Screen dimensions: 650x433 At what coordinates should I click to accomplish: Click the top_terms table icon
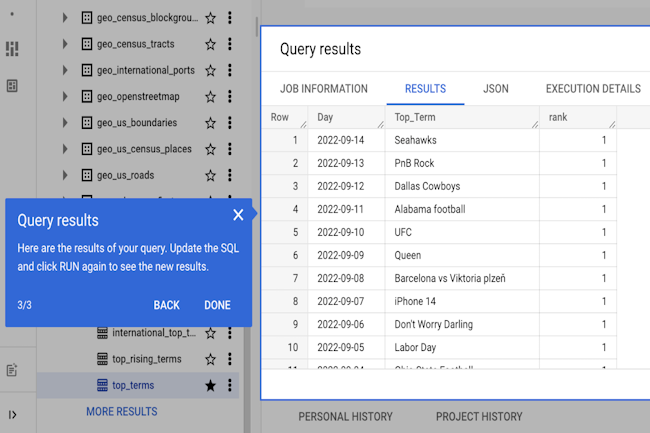(102, 385)
